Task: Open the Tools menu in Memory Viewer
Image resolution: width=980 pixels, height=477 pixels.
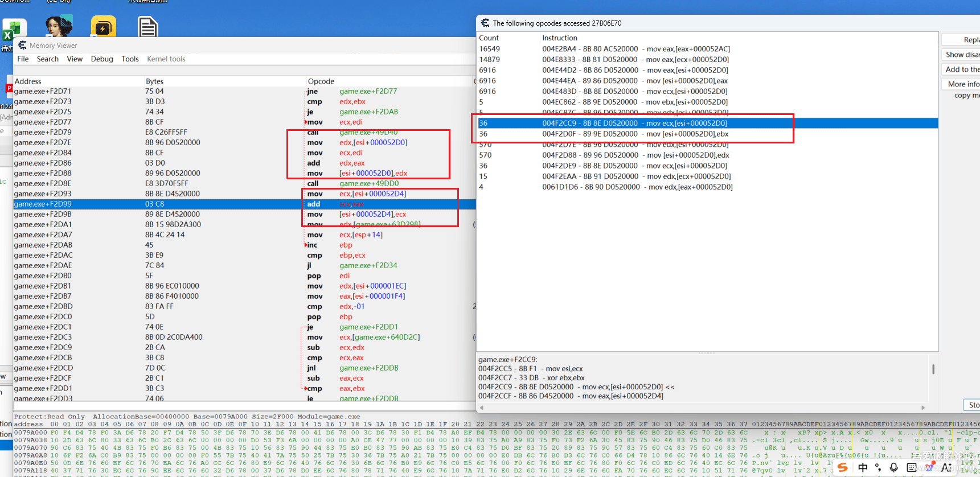Action: (x=130, y=59)
